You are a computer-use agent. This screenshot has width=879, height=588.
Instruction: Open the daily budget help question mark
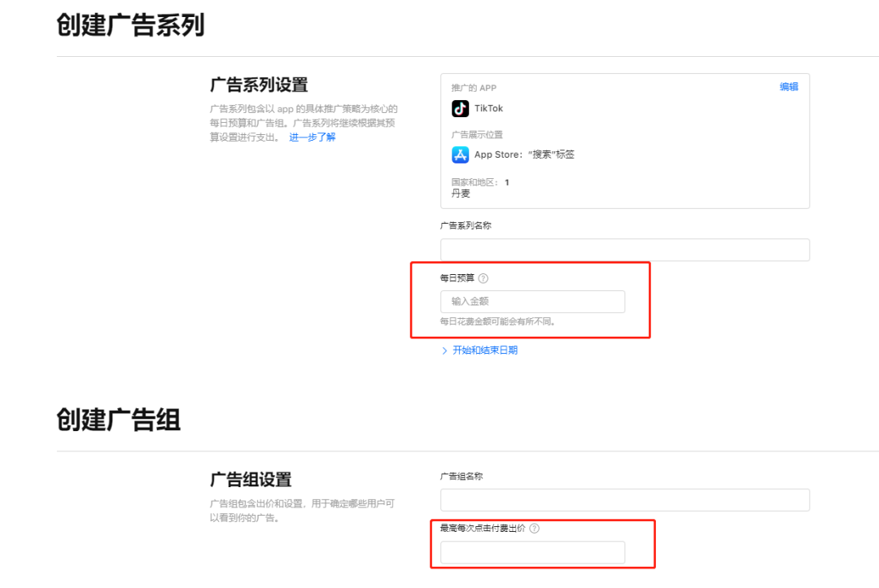483,278
